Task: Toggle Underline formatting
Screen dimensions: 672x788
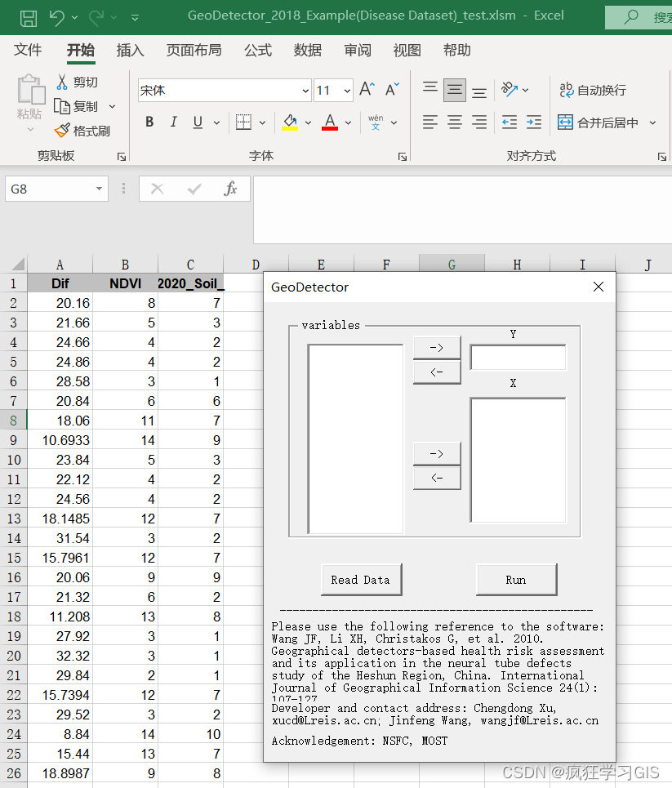Action: pyautogui.click(x=198, y=122)
